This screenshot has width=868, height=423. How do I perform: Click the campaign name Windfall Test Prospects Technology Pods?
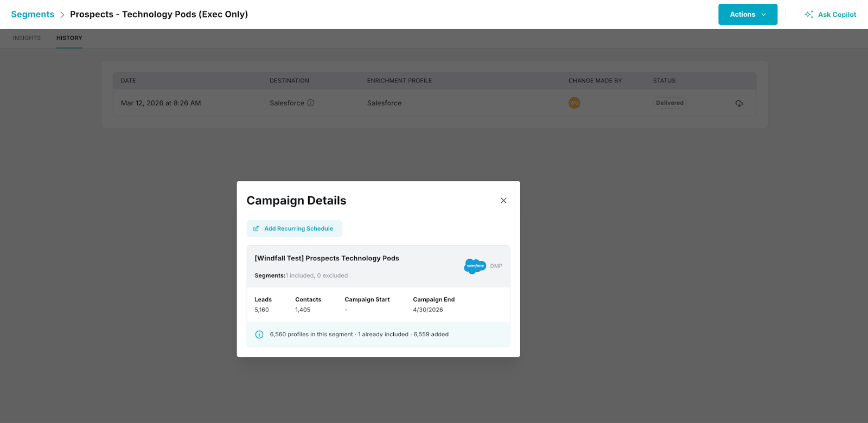tap(327, 258)
